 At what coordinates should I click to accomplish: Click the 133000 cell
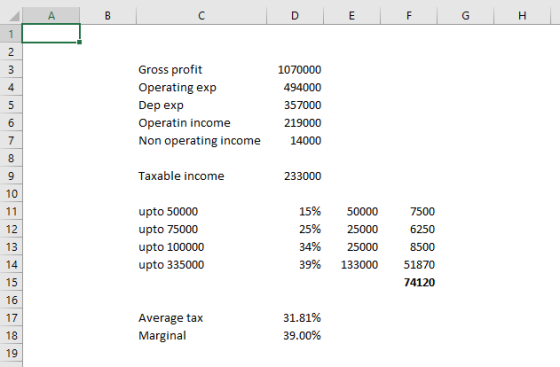click(x=352, y=265)
